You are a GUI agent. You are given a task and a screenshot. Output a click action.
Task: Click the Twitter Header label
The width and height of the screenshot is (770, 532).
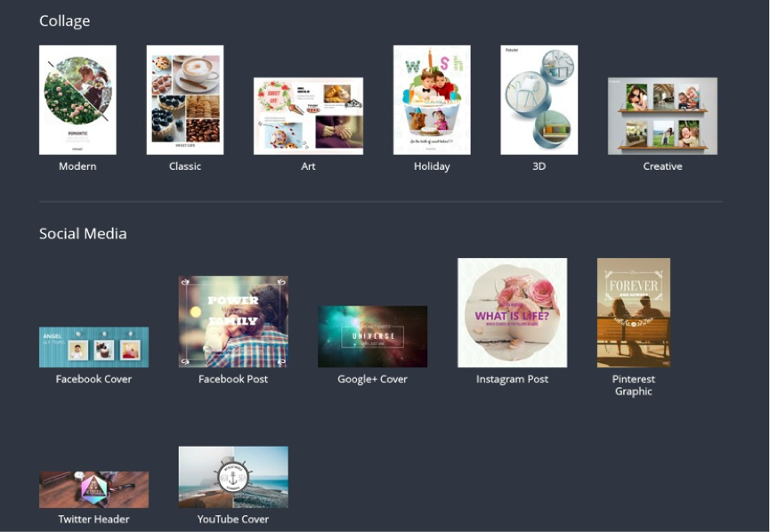[x=93, y=520]
